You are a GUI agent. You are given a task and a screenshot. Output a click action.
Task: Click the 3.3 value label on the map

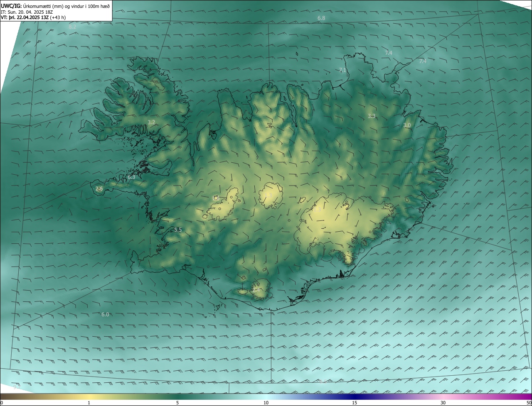(372, 116)
